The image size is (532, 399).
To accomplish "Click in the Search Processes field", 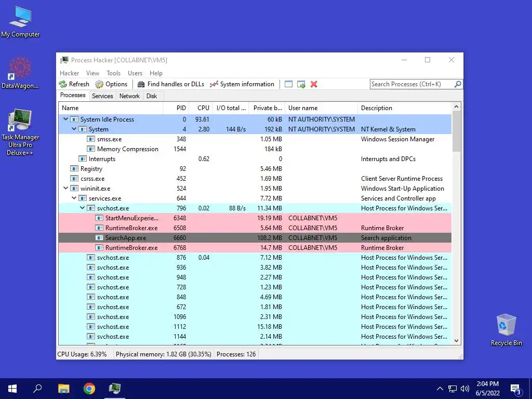I will coord(412,84).
